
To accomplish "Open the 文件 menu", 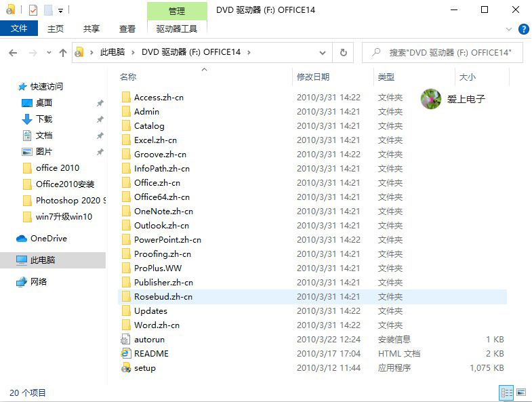I will [x=19, y=28].
